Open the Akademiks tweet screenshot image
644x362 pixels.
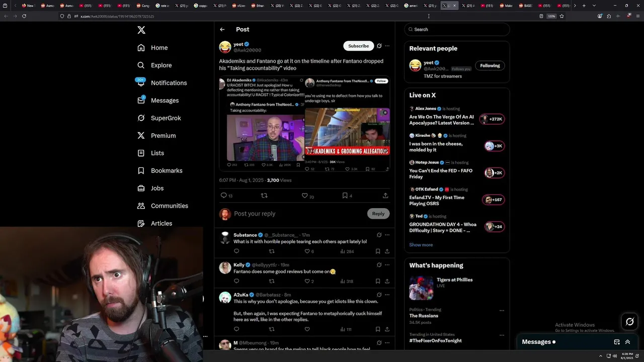click(x=262, y=124)
